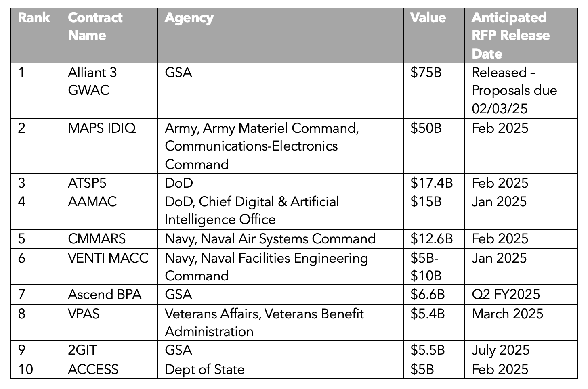Screen dimensions: 588x389
Task: Click the VENTI MACC cell
Action: pos(109,267)
